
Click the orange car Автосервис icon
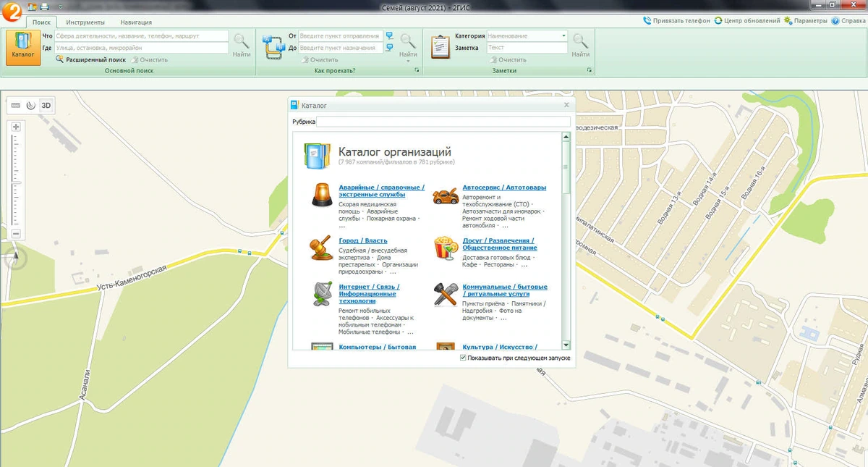446,195
